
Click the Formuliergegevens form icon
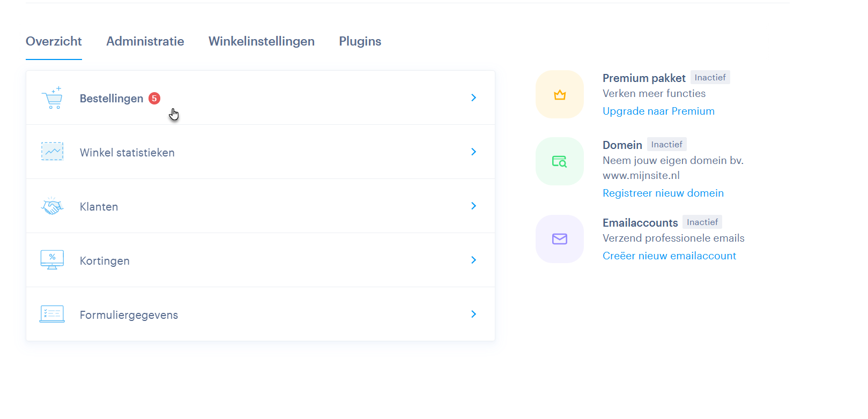click(53, 314)
